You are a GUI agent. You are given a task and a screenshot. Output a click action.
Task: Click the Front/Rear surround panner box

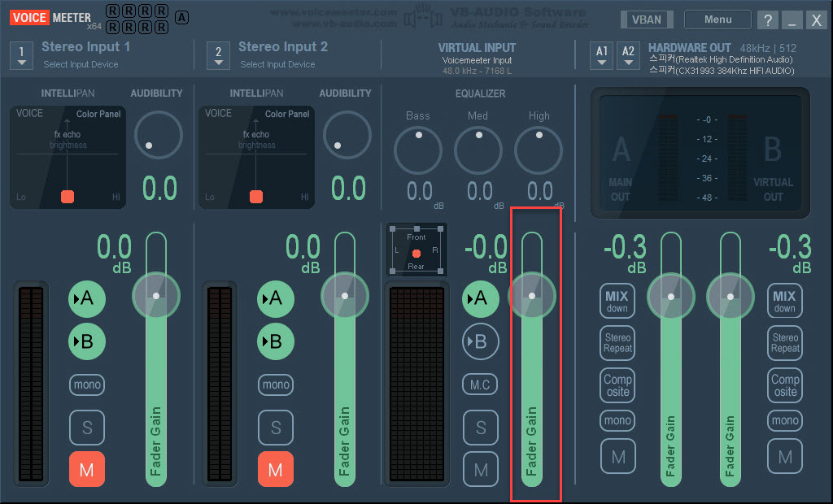pos(416,250)
